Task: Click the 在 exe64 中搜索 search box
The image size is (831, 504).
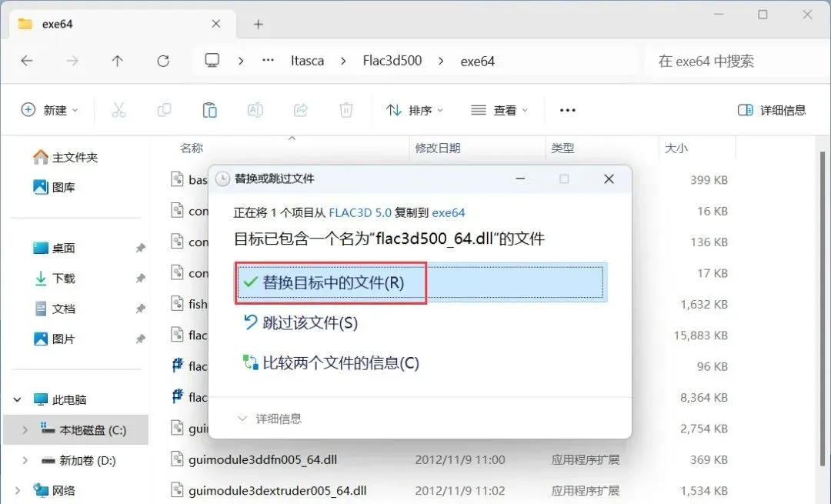Action: coord(736,61)
